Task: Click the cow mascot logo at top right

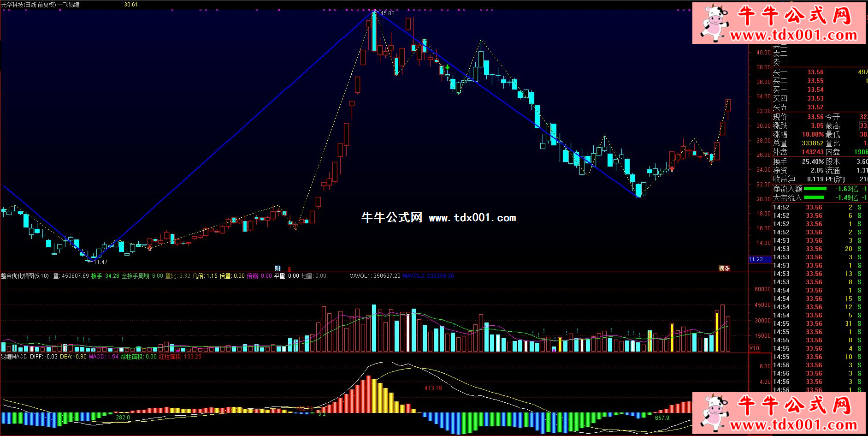Action: click(712, 22)
